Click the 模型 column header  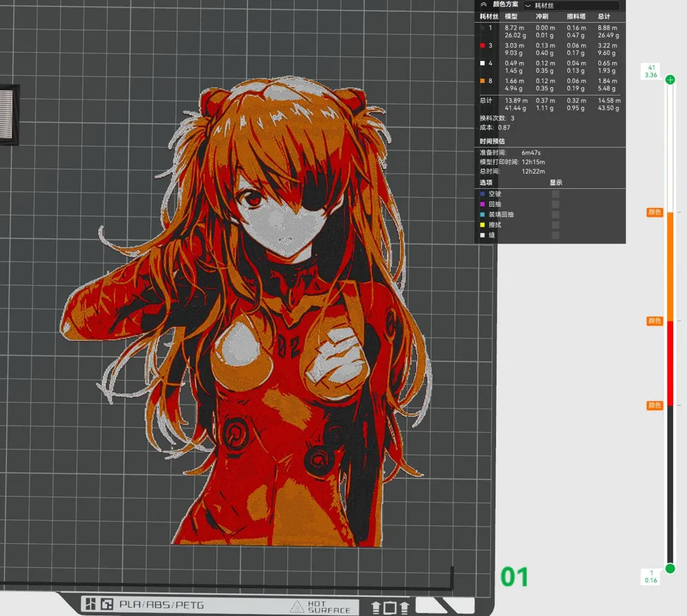pyautogui.click(x=511, y=16)
